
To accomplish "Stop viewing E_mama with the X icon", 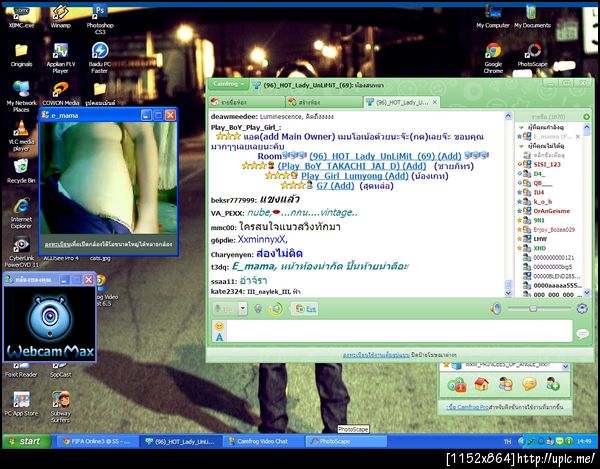I will click(577, 137).
